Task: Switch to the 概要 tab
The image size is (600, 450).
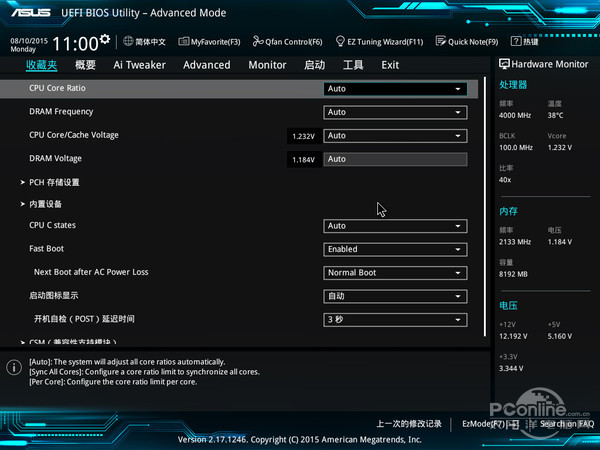Action: pyautogui.click(x=85, y=65)
